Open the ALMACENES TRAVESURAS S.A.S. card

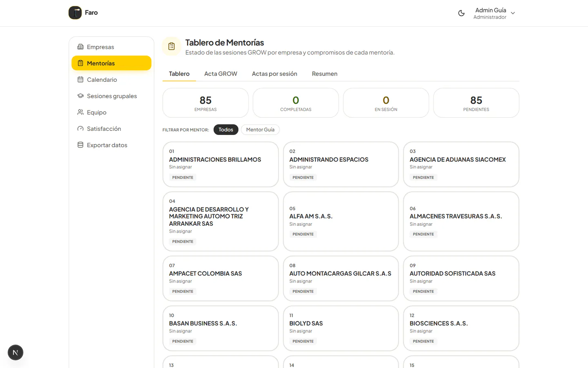461,221
